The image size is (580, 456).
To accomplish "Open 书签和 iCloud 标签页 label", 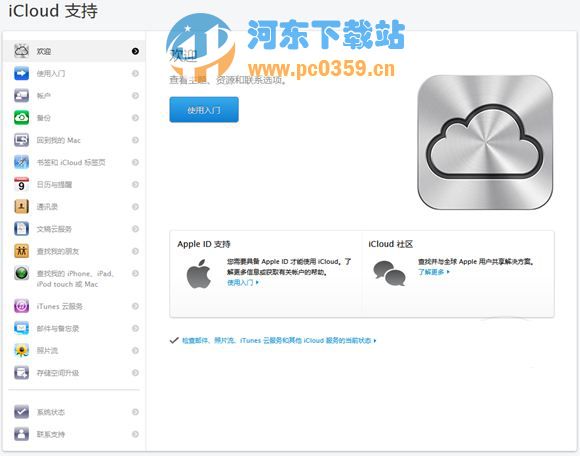I will [71, 162].
